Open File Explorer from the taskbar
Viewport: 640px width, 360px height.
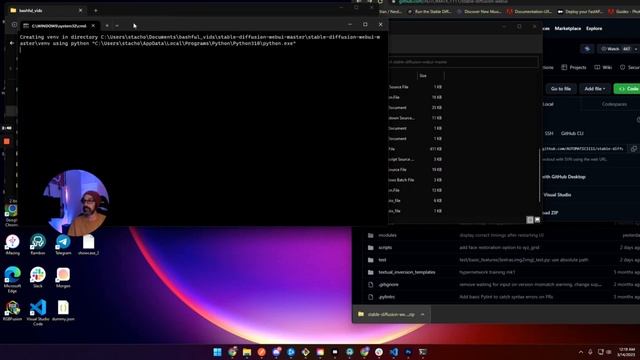(x=247, y=352)
